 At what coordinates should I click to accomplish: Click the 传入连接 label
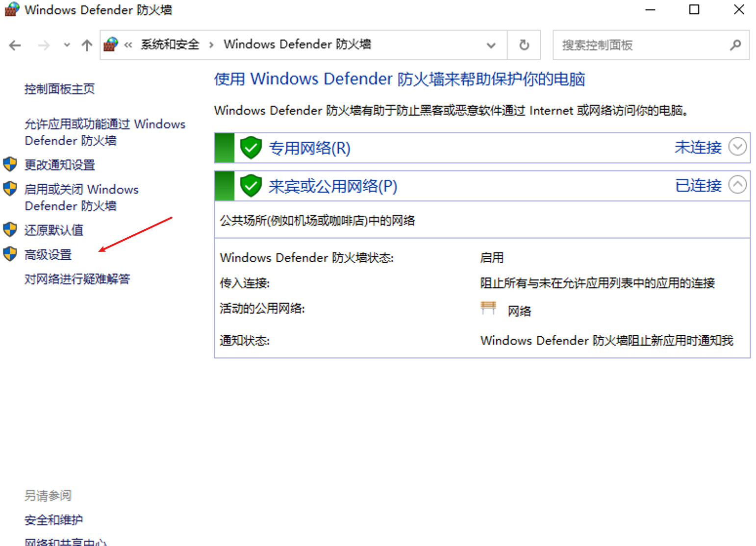point(245,283)
